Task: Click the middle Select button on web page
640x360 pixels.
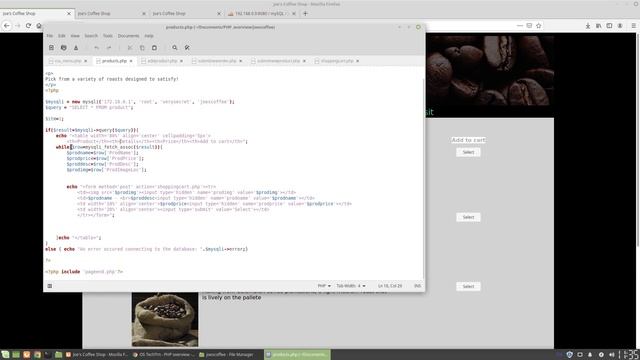Action: 468,217
